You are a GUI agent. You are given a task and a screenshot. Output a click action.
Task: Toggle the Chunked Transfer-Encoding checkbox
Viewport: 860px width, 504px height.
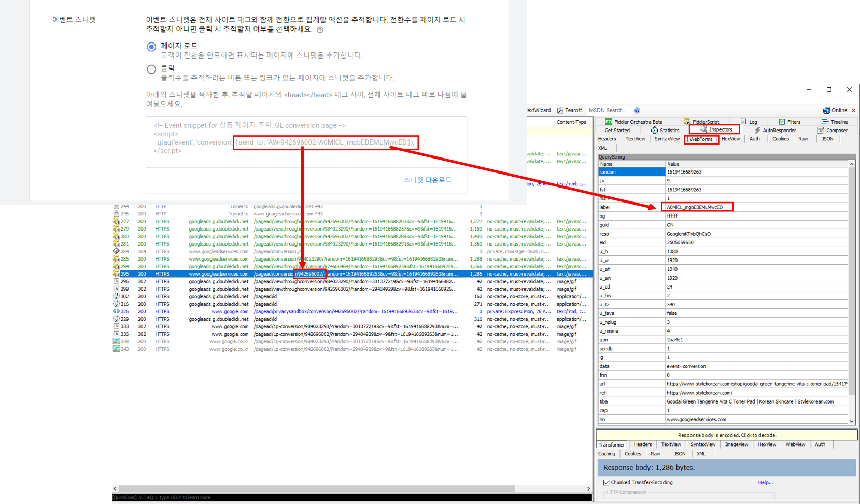click(x=606, y=482)
